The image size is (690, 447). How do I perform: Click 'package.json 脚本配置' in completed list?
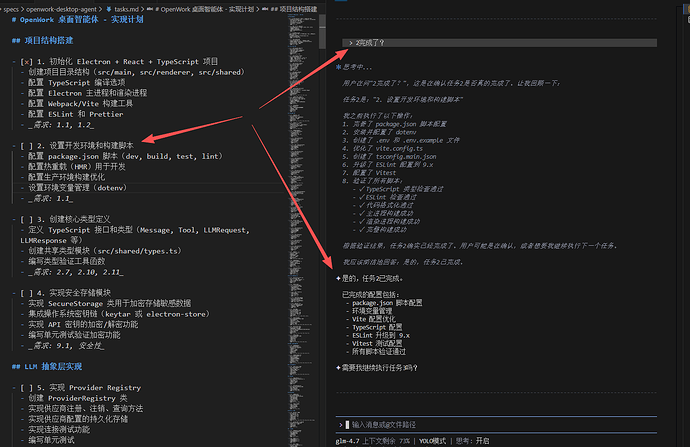pos(387,303)
